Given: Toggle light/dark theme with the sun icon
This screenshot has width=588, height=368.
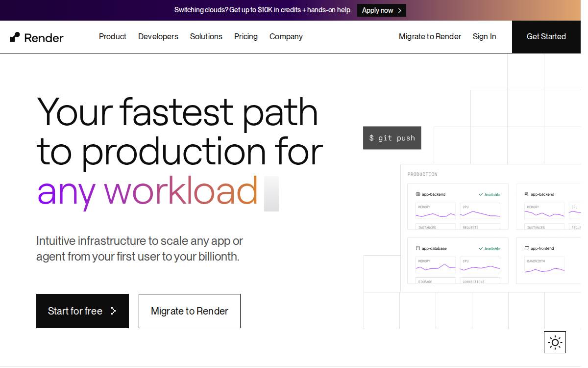Looking at the screenshot, I should [555, 342].
